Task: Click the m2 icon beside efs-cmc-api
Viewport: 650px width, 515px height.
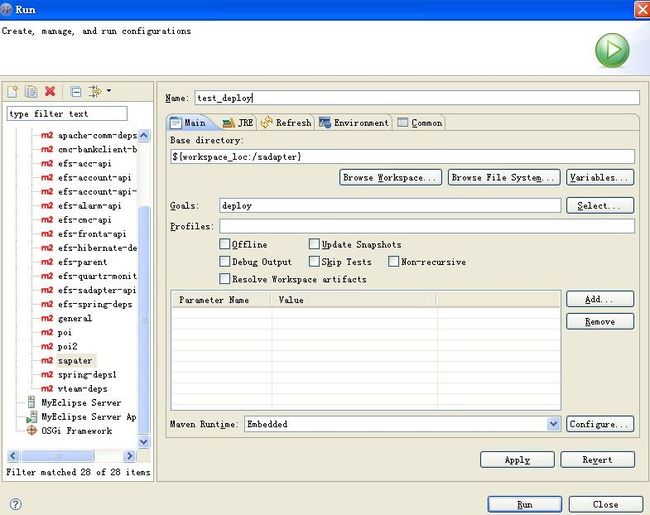Action: tap(47, 220)
